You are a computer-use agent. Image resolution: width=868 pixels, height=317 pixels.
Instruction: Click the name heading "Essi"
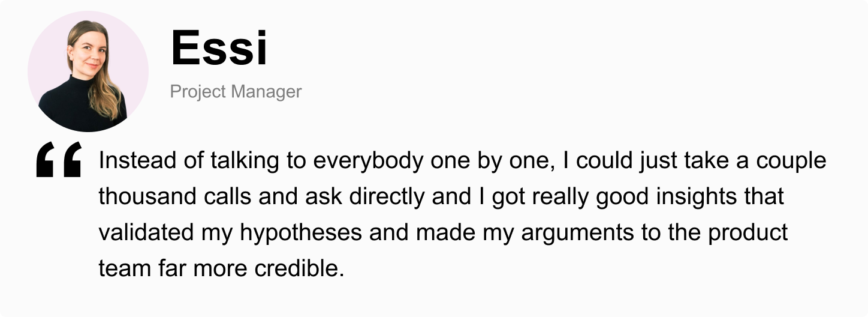pos(219,48)
